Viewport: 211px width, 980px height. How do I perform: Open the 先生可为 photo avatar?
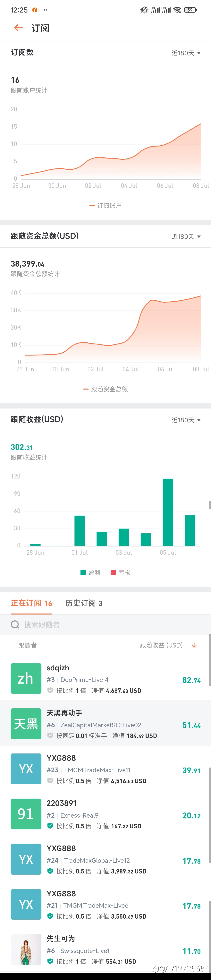pos(26,949)
